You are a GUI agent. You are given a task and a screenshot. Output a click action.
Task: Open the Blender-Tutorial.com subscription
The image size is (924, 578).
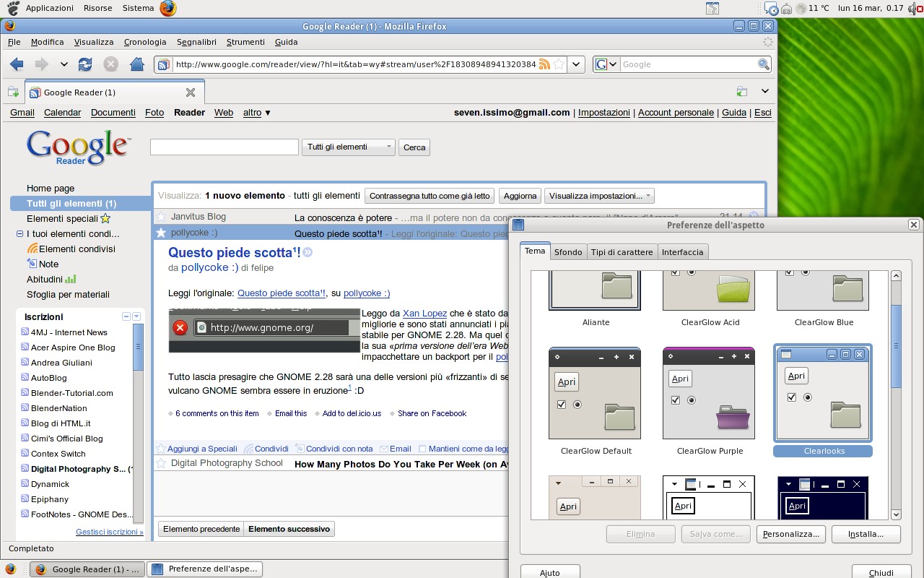click(x=72, y=393)
